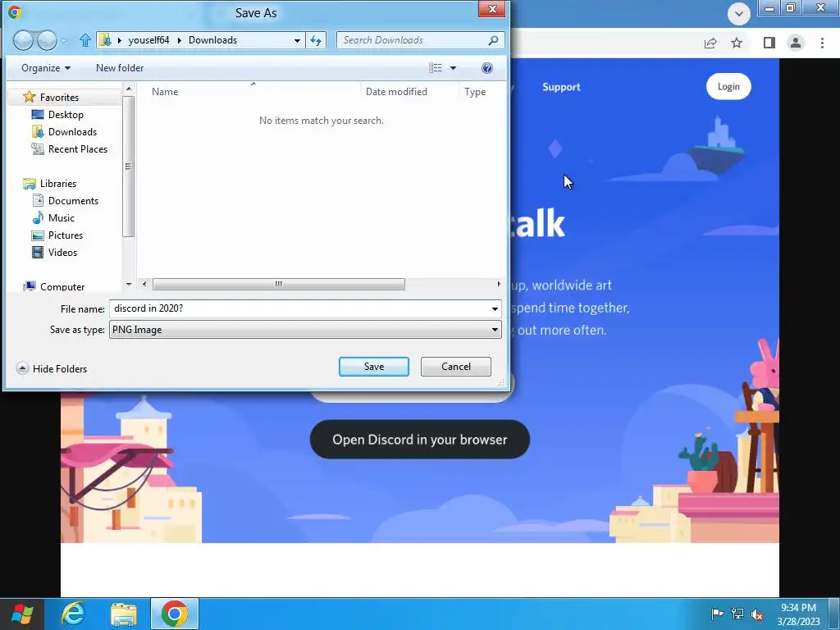840x630 pixels.
Task: Select Desktop in the navigation pane
Action: click(x=66, y=115)
